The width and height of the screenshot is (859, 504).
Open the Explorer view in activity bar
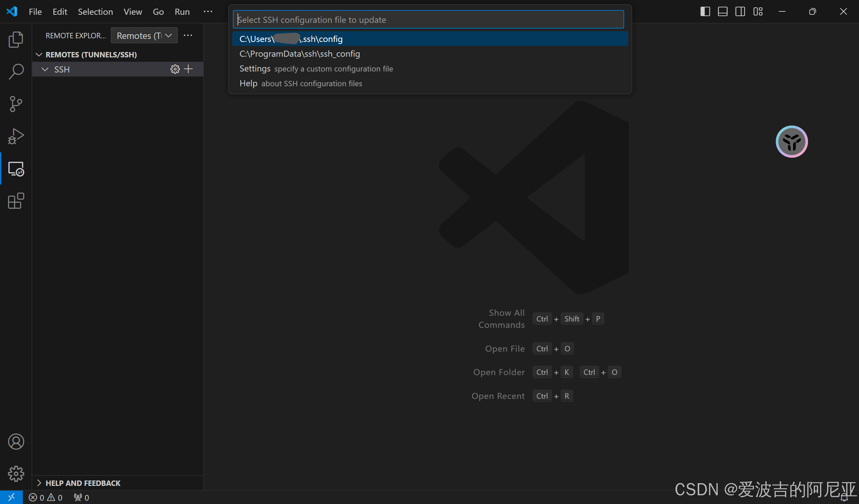(x=16, y=40)
